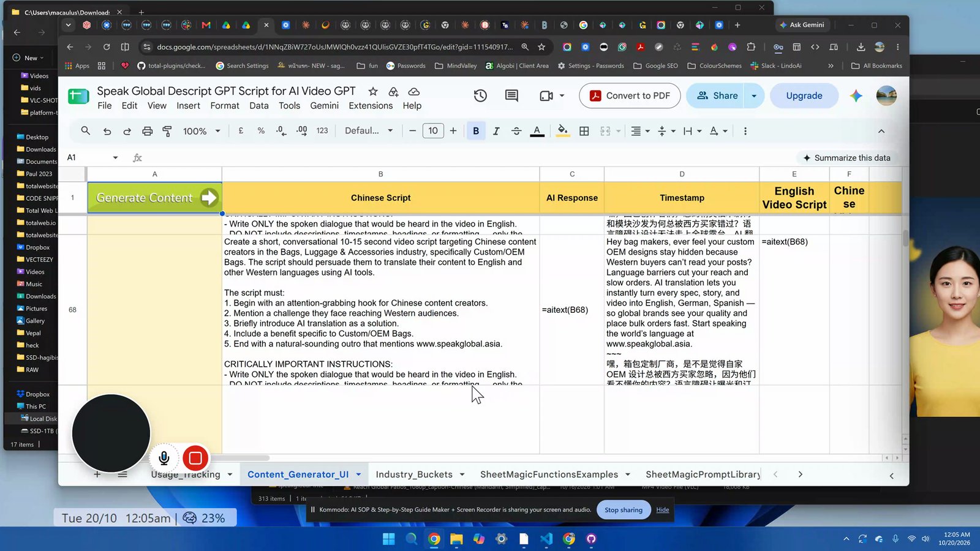Click Summarize this data chip

click(846, 158)
